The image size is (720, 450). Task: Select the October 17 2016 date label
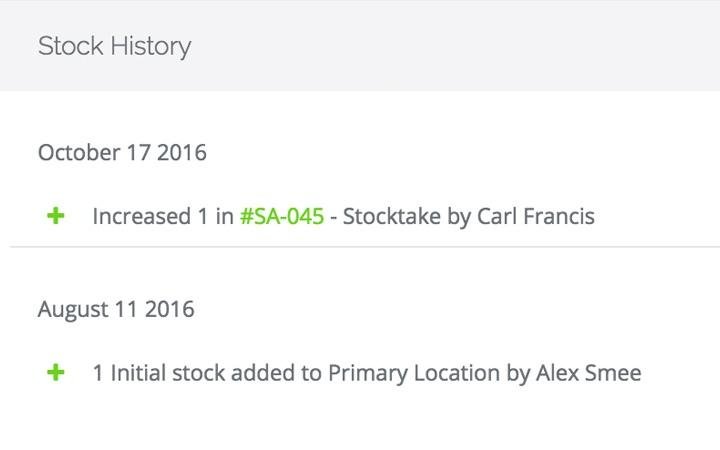click(122, 153)
